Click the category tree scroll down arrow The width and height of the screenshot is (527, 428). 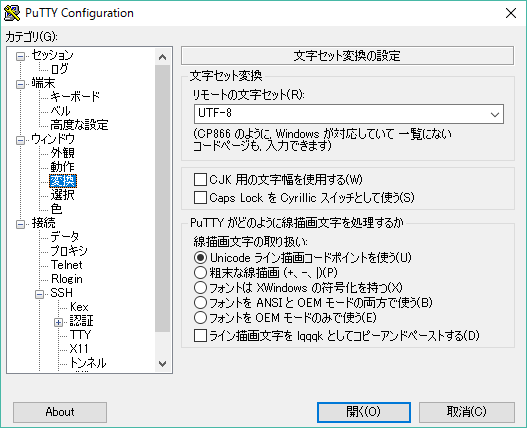coord(162,364)
